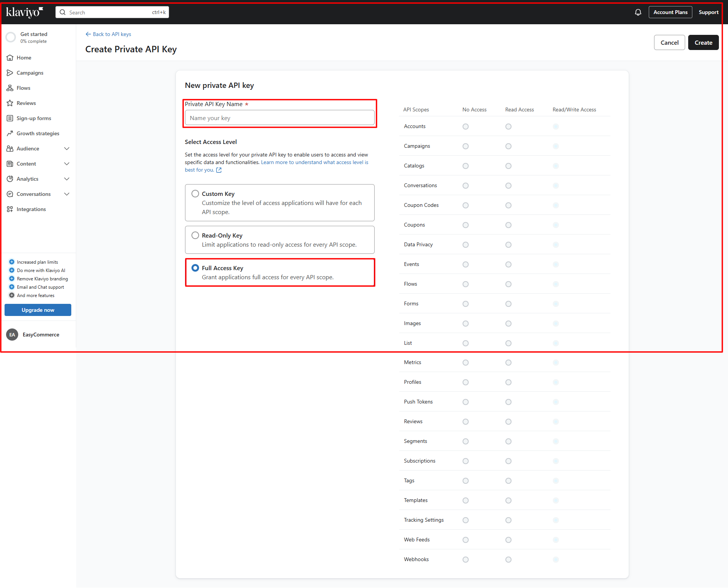Click the Analytics pie chart icon
This screenshot has width=728, height=588.
pyautogui.click(x=10, y=179)
